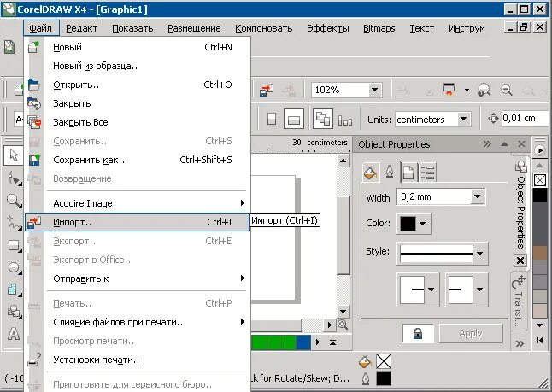
Task: Choose Новый from the file menu
Action: click(x=138, y=47)
